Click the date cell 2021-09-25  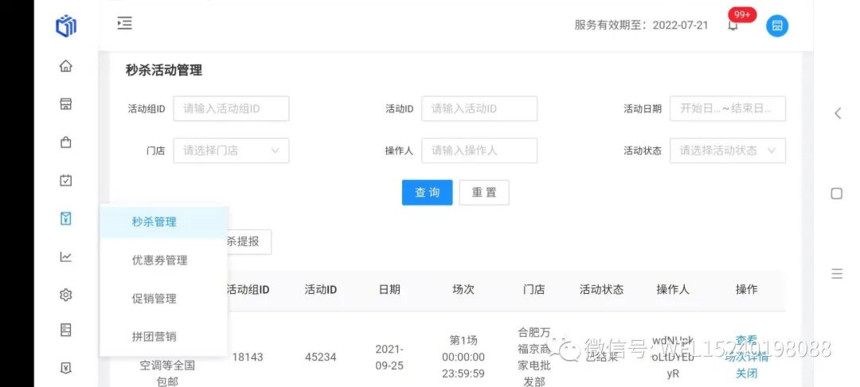[x=389, y=357]
